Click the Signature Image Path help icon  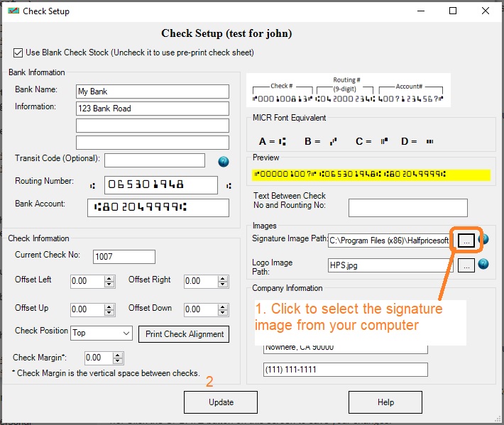485,239
